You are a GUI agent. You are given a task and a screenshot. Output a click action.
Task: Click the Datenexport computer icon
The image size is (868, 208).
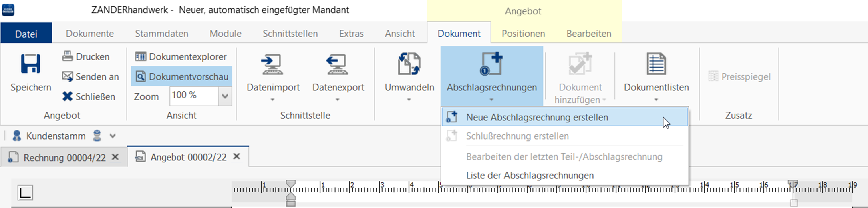point(338,65)
